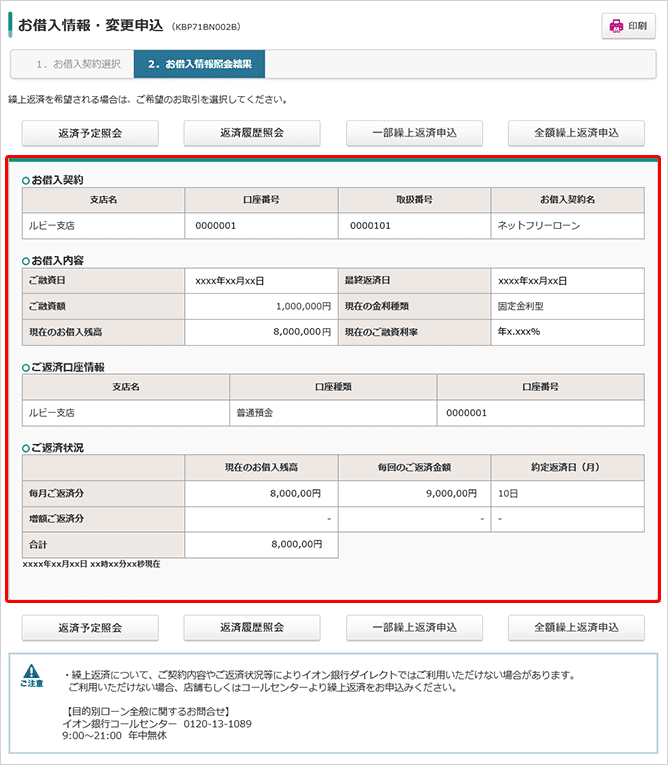Click the lower 一部繰上返済申込 button
The image size is (668, 765).
click(x=414, y=627)
